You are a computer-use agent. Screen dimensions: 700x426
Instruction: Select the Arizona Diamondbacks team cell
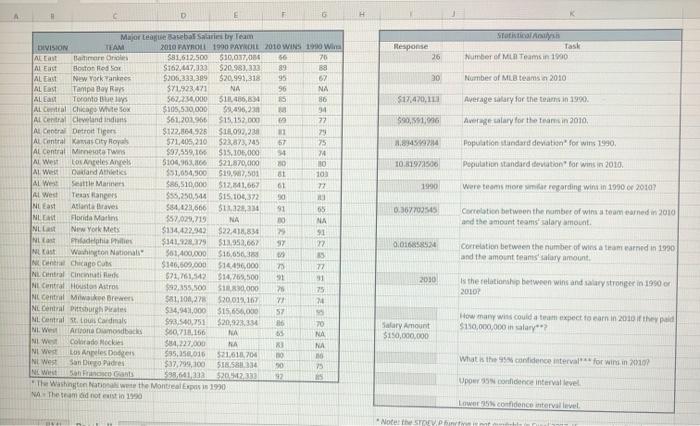(x=114, y=331)
